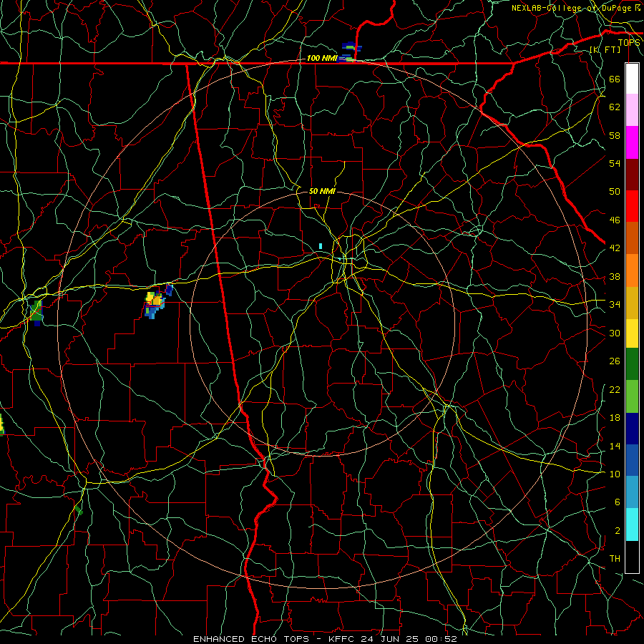Select the 14 scale label
This screenshot has height=644, width=644.
coord(615,446)
